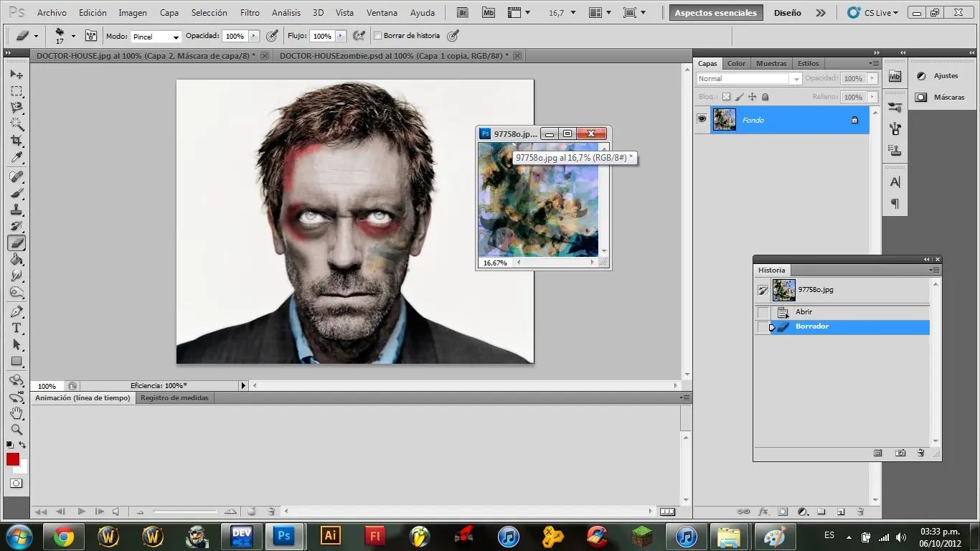Screen dimensions: 980x551
Task: Delete the current history state with trash icon
Action: (x=920, y=453)
